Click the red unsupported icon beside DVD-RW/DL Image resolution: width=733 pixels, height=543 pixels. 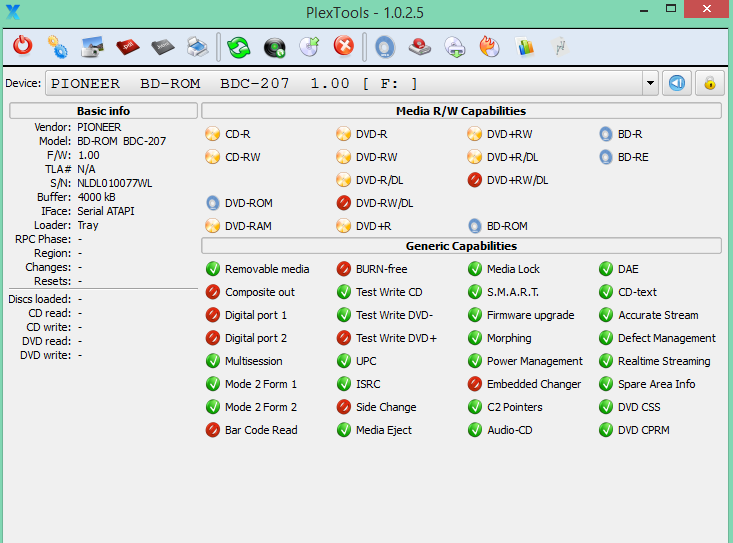pyautogui.click(x=344, y=203)
